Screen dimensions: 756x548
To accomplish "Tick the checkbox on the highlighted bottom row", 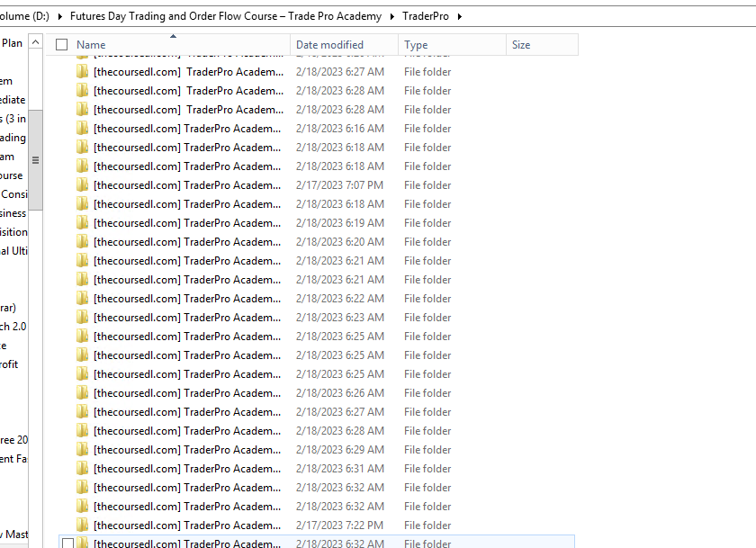I will (68, 544).
